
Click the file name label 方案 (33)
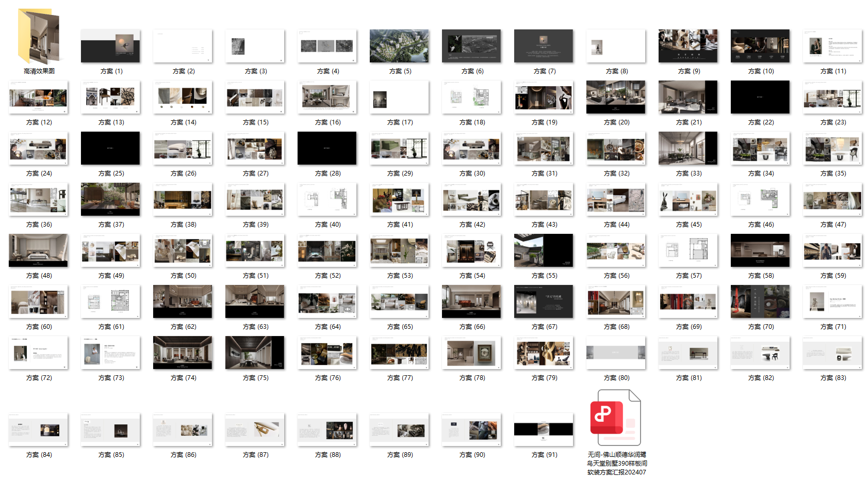(x=689, y=173)
